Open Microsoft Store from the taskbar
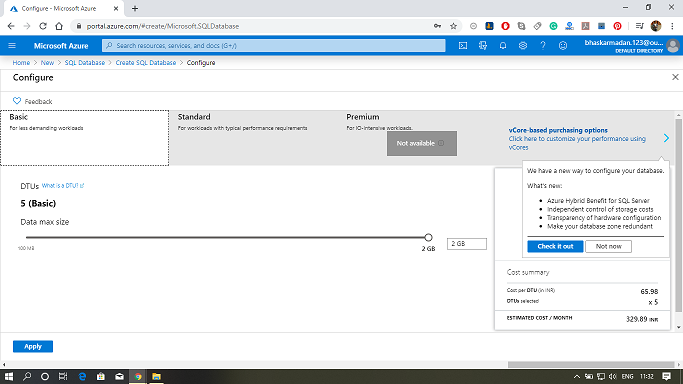 [x=101, y=377]
